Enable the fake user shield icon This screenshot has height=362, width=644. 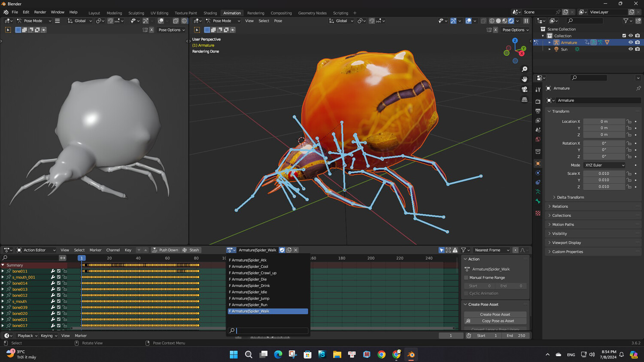282,250
